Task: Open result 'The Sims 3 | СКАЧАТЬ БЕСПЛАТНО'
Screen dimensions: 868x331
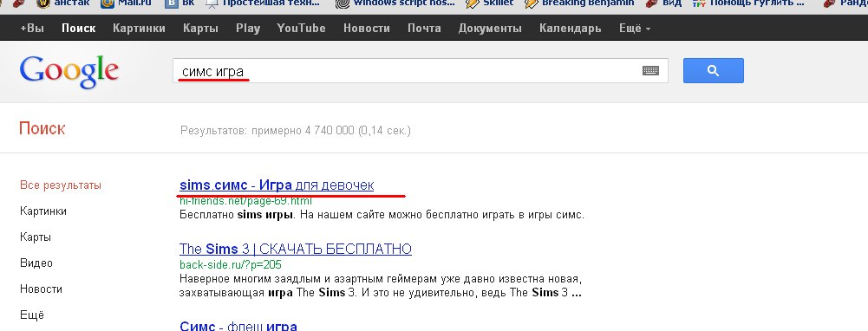Action: 296,249
